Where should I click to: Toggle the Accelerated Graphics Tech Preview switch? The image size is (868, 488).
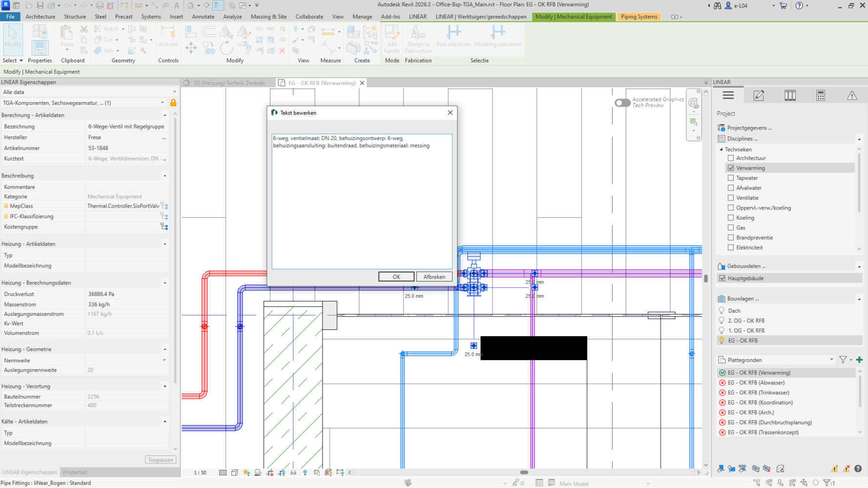(x=622, y=102)
